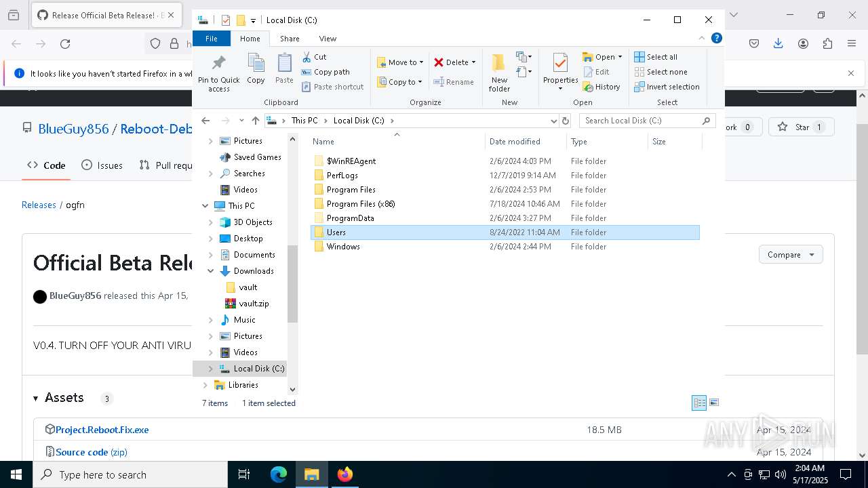This screenshot has width=868, height=488.
Task: Copy path of selected folder
Action: 325,72
